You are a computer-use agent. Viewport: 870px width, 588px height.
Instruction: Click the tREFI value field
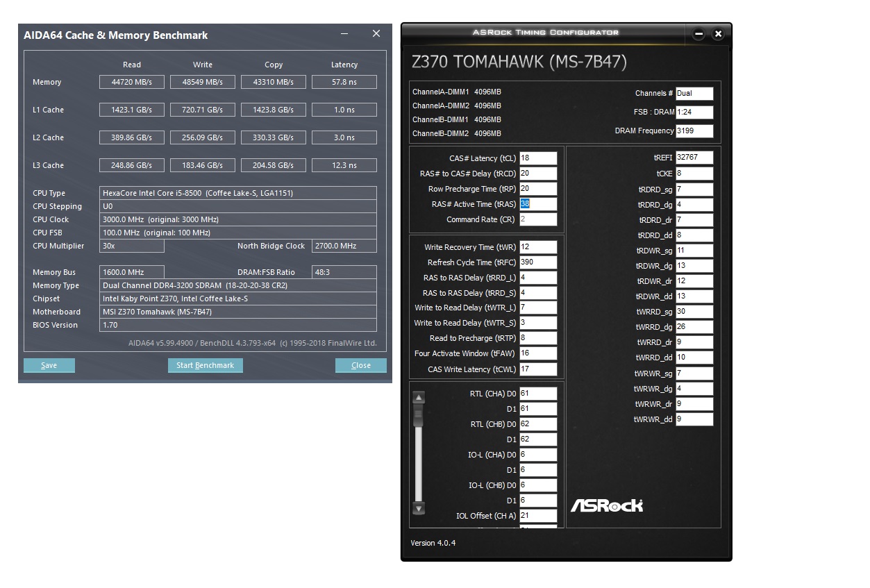point(694,158)
